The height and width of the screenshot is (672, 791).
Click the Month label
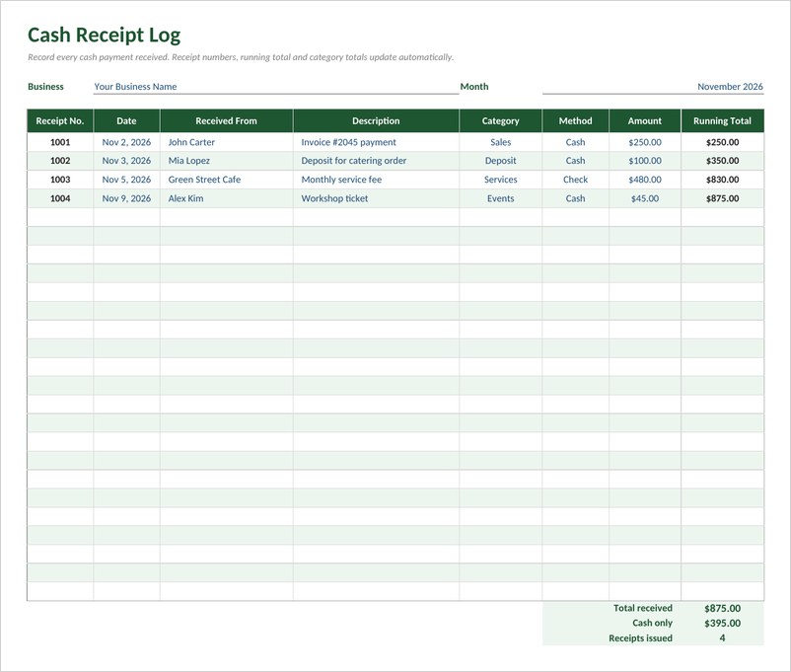(474, 86)
